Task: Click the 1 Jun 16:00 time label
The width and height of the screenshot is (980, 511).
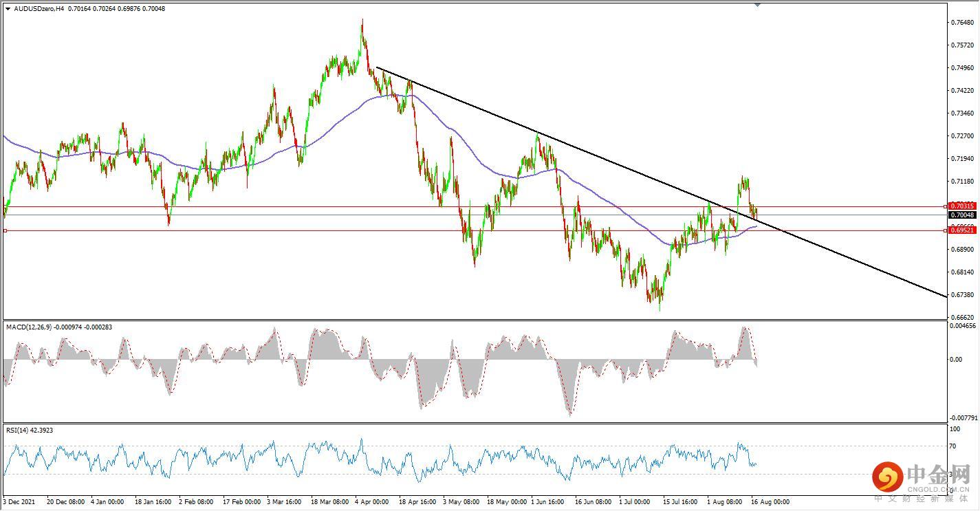Action: [549, 501]
